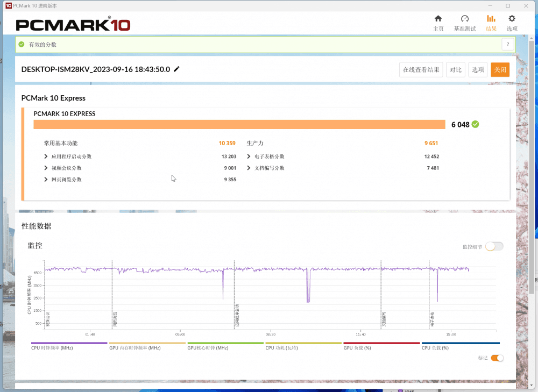The image size is (538, 392).
Task: Click the green valid score checkmark beside 6 048
Action: click(475, 124)
